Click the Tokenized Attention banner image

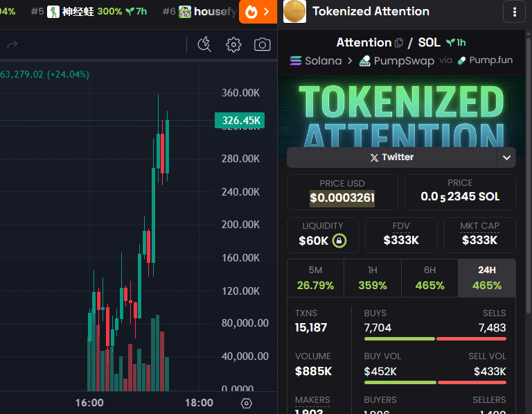coord(401,112)
